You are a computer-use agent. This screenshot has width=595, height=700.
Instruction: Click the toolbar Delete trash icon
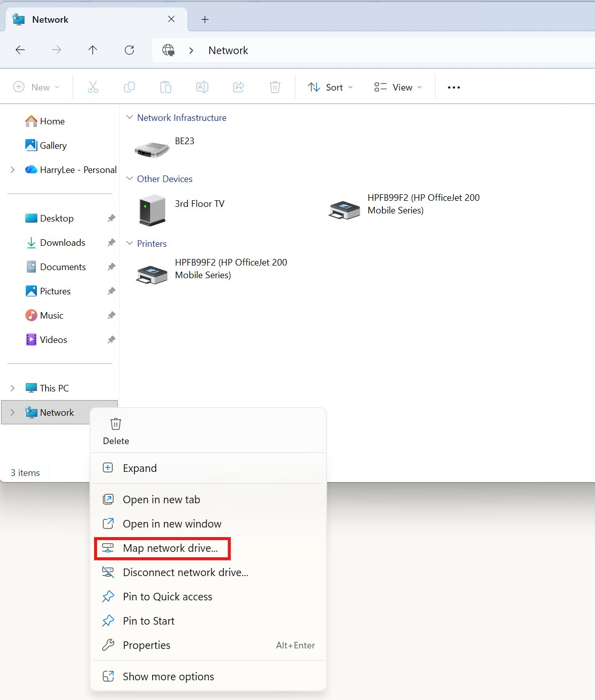(275, 87)
